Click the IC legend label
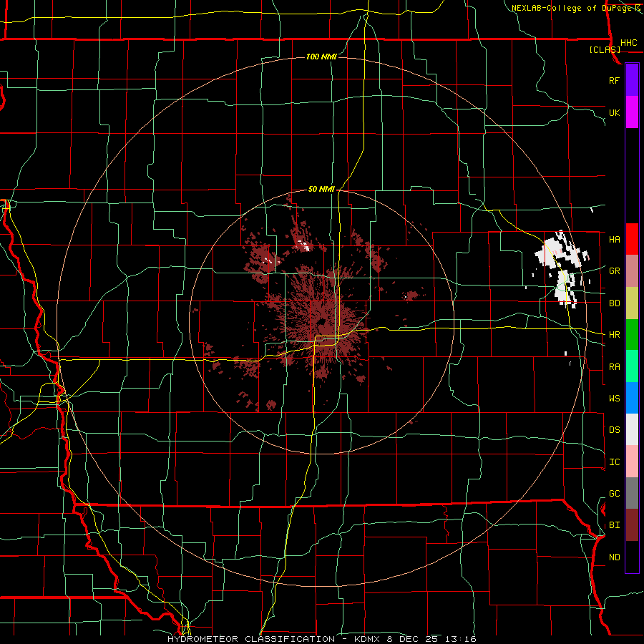 tap(615, 462)
